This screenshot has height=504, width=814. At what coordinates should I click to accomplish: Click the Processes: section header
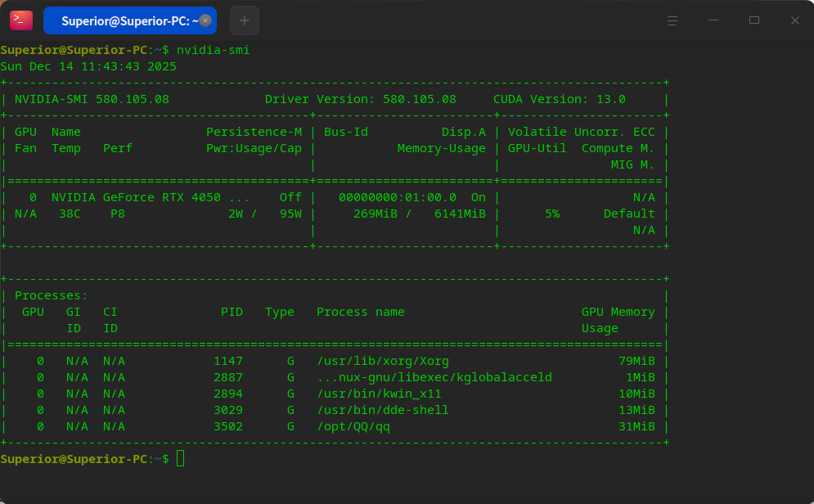point(52,295)
